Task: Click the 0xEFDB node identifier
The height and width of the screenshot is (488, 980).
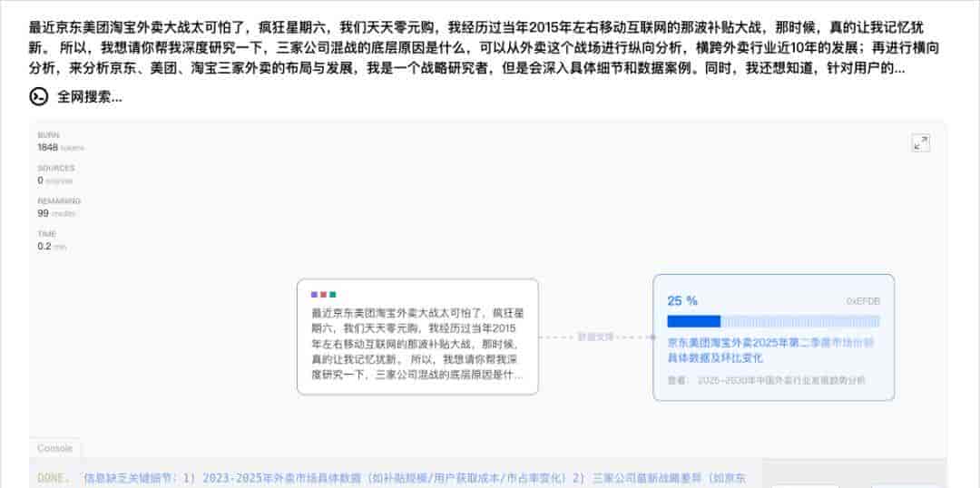Action: point(863,301)
